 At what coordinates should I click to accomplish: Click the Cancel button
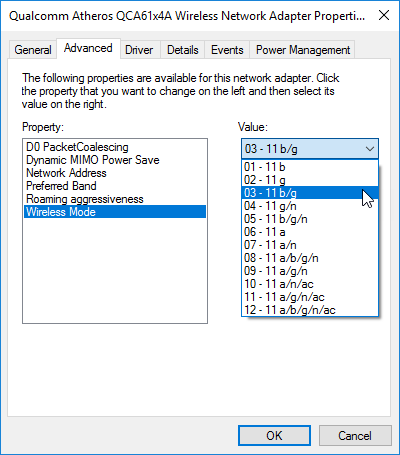[355, 435]
